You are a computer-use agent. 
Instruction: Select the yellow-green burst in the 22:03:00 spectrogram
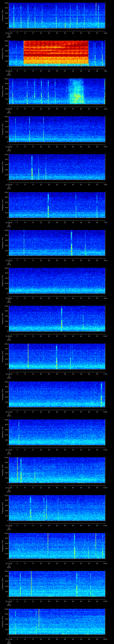(76, 91)
